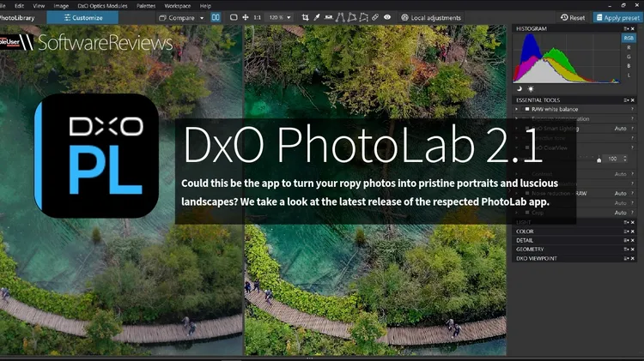Switch to the Customize tab
Viewport: 644px width, 361px height.
click(82, 18)
